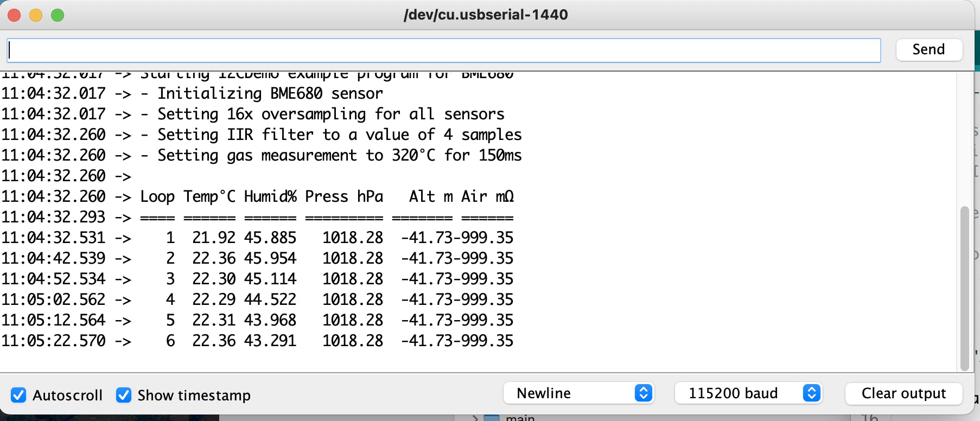Image resolution: width=980 pixels, height=421 pixels.
Task: Click the output pane vertical scrollbar
Action: [x=964, y=288]
